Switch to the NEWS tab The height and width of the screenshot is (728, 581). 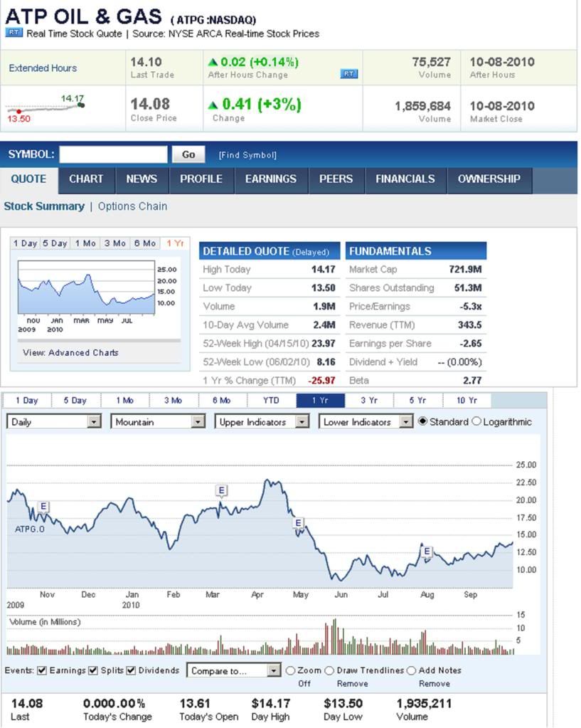point(142,179)
